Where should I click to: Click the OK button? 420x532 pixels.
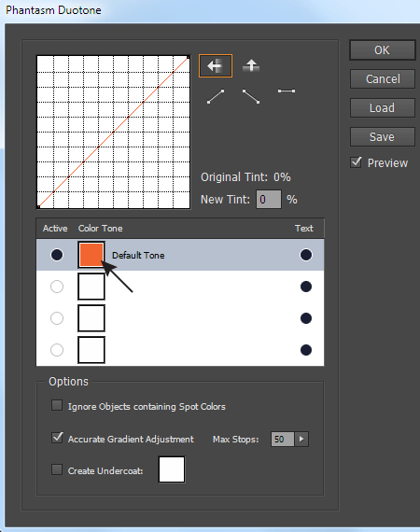pos(383,50)
